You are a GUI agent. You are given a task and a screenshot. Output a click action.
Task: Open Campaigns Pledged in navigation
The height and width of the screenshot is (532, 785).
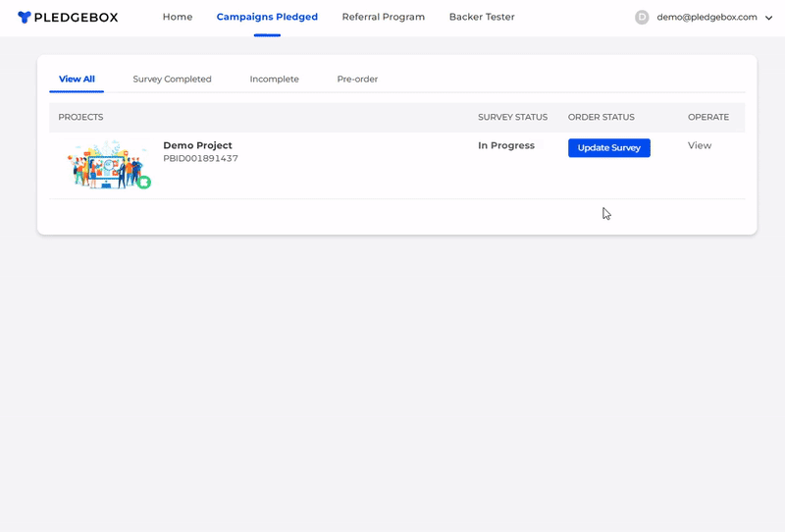[267, 18]
